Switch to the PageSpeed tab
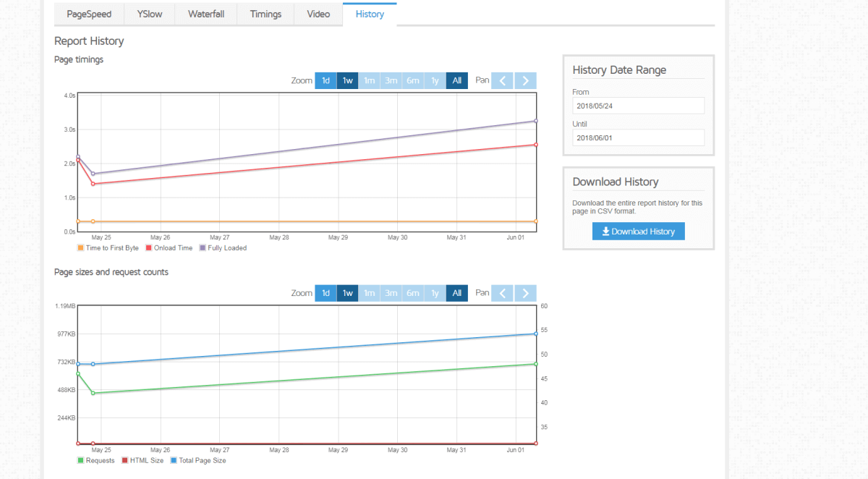Viewport: 868px width, 479px height. tap(89, 14)
